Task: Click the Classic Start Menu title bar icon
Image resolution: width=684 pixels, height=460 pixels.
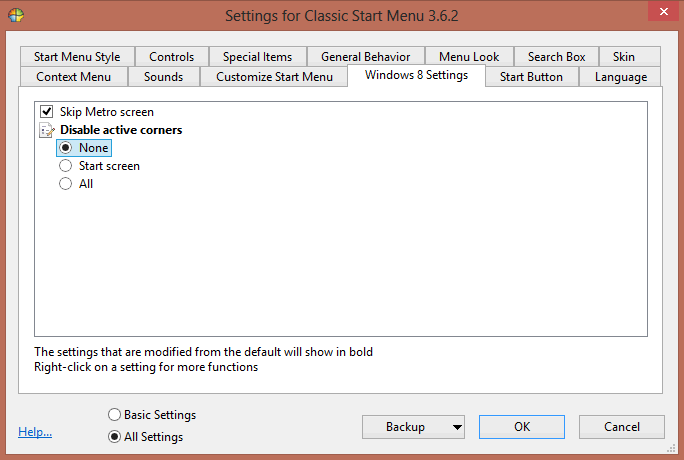Action: [x=16, y=15]
